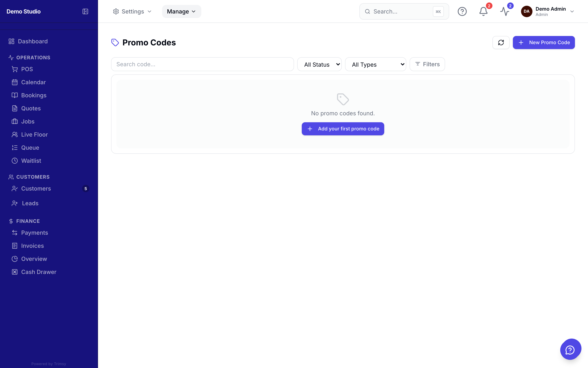This screenshot has height=368, width=588.
Task: Click the Settings gear icon
Action: tap(116, 11)
